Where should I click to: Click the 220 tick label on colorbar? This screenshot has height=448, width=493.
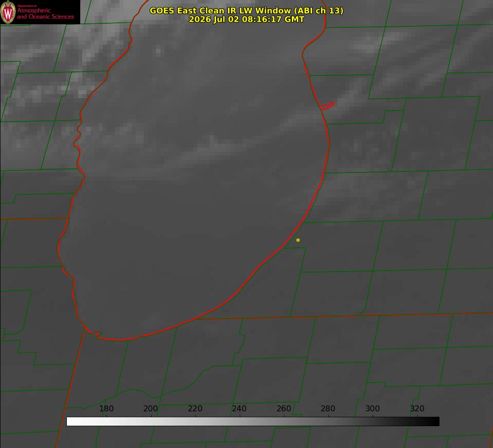[x=195, y=408]
